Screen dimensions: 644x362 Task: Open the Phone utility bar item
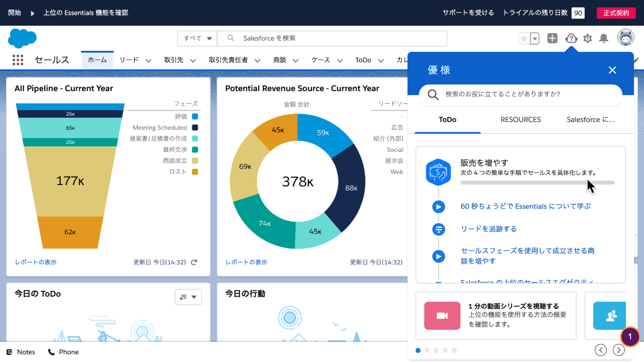[x=63, y=352]
